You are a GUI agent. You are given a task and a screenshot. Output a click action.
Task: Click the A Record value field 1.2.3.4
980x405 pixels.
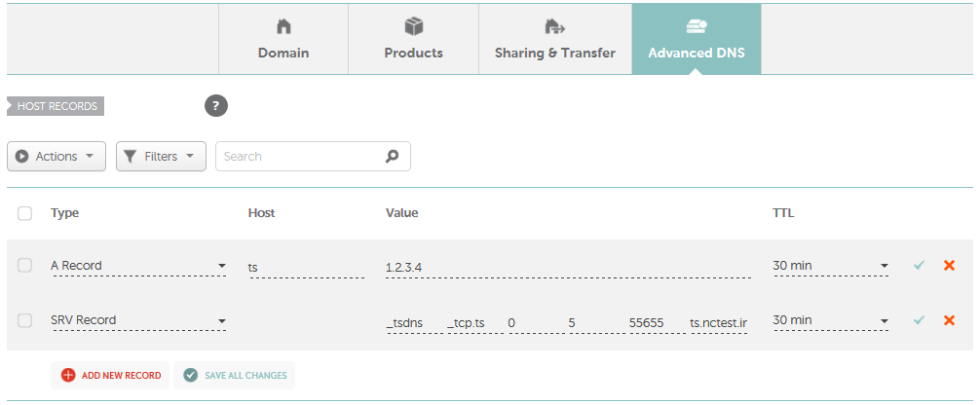(568, 268)
